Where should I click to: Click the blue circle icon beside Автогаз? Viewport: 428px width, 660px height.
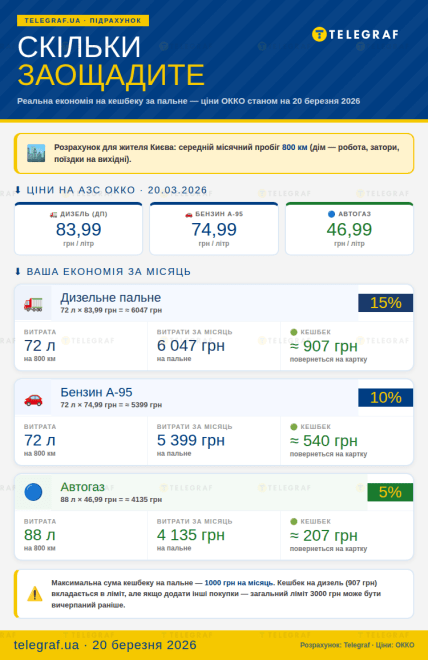pos(33,492)
